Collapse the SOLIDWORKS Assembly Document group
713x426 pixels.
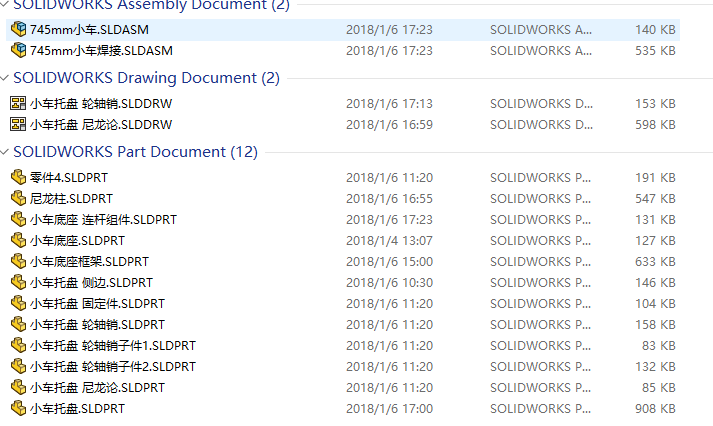pyautogui.click(x=6, y=5)
